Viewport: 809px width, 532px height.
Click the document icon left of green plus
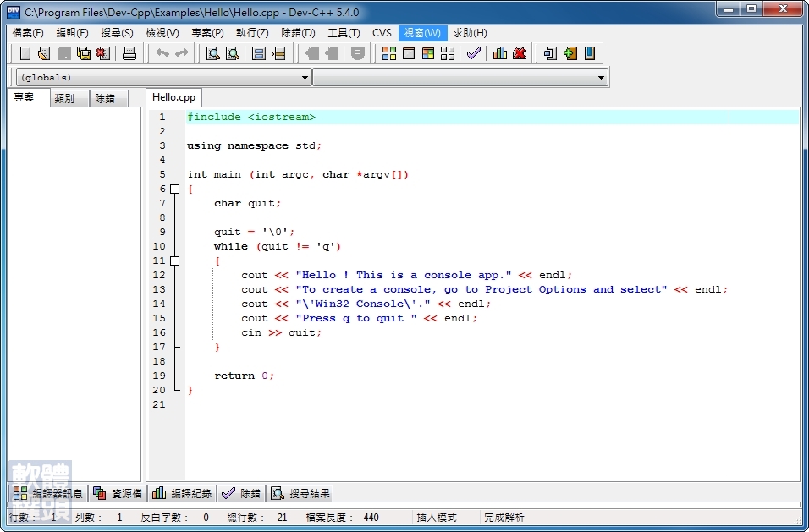coord(551,53)
